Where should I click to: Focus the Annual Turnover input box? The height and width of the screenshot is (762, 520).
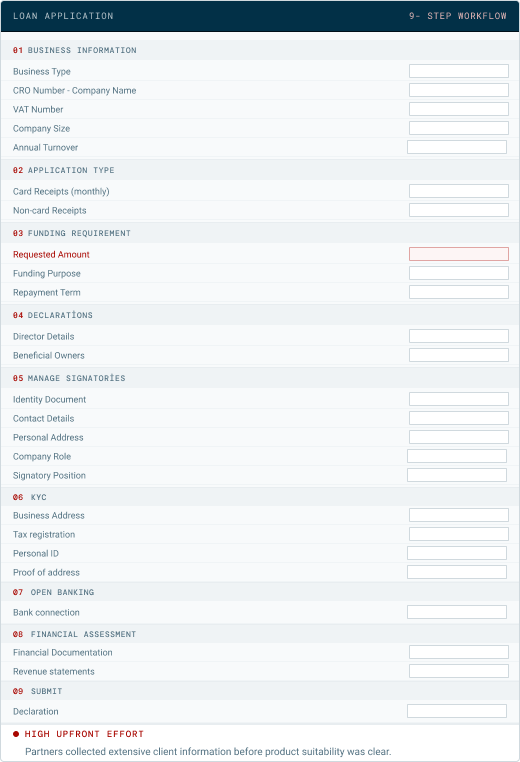point(457,147)
